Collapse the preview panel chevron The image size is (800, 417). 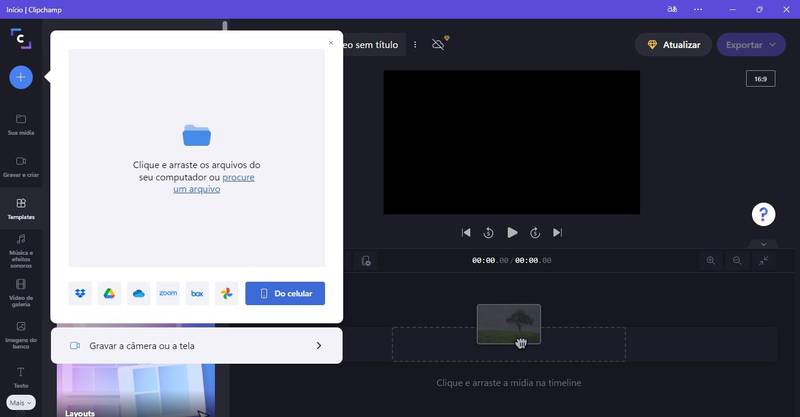pos(763,244)
